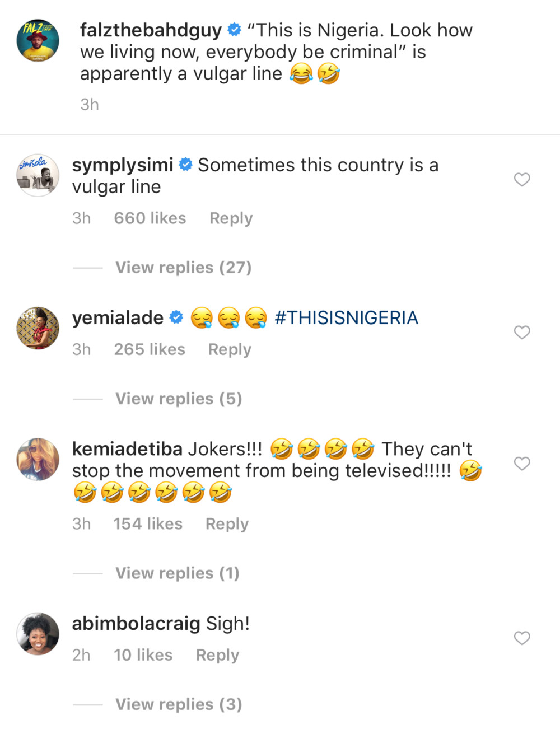
Task: Tap abimbolacraig's avatar image
Action: tap(38, 634)
